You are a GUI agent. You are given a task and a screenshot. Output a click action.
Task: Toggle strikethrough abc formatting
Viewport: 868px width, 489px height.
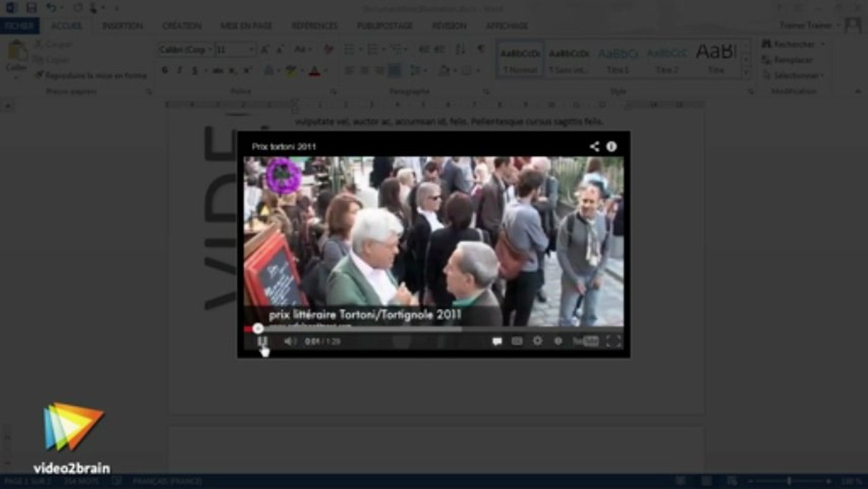coord(218,71)
